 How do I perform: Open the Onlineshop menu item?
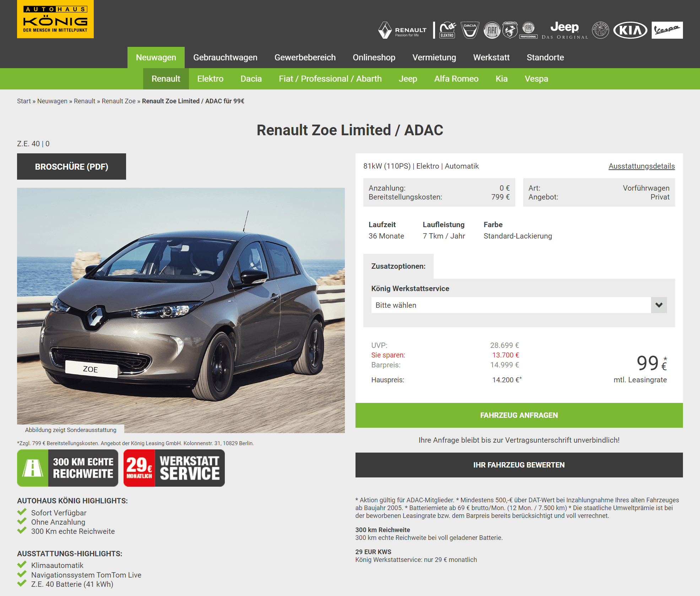click(374, 58)
